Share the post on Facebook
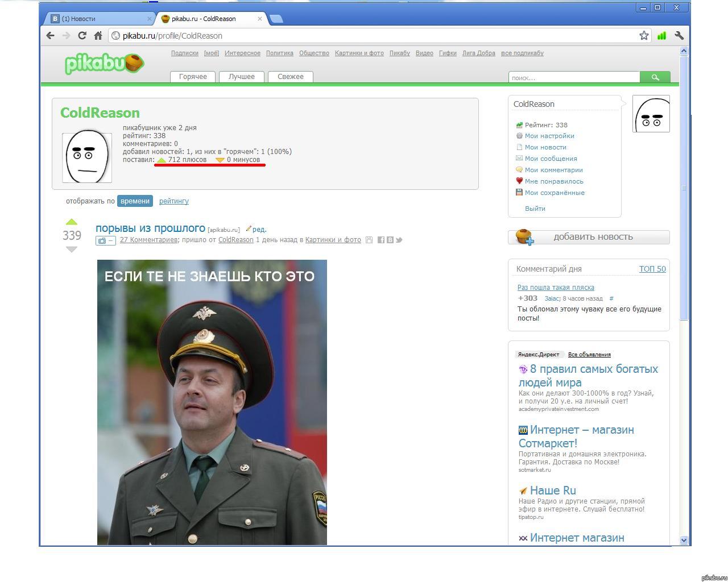The image size is (728, 582). (381, 240)
